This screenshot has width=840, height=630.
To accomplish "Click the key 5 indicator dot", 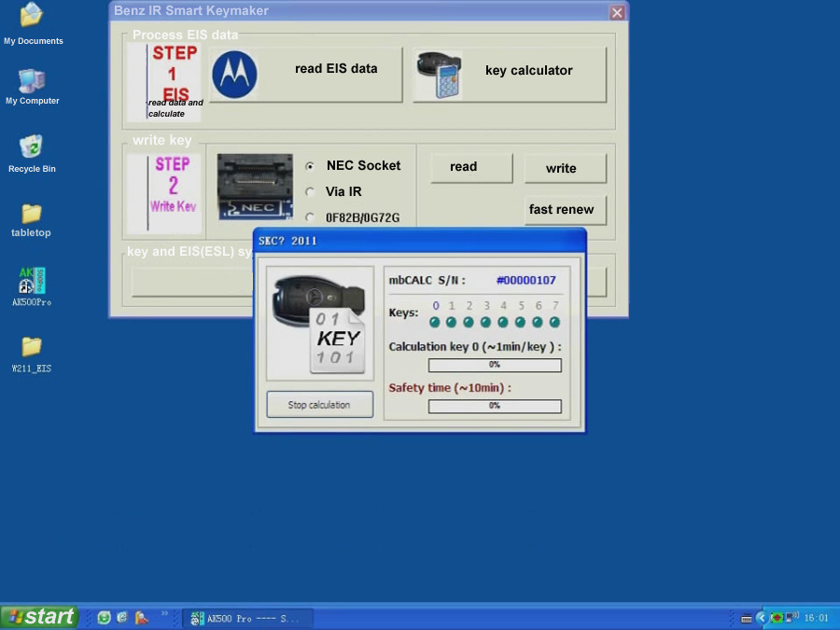I will (x=520, y=322).
